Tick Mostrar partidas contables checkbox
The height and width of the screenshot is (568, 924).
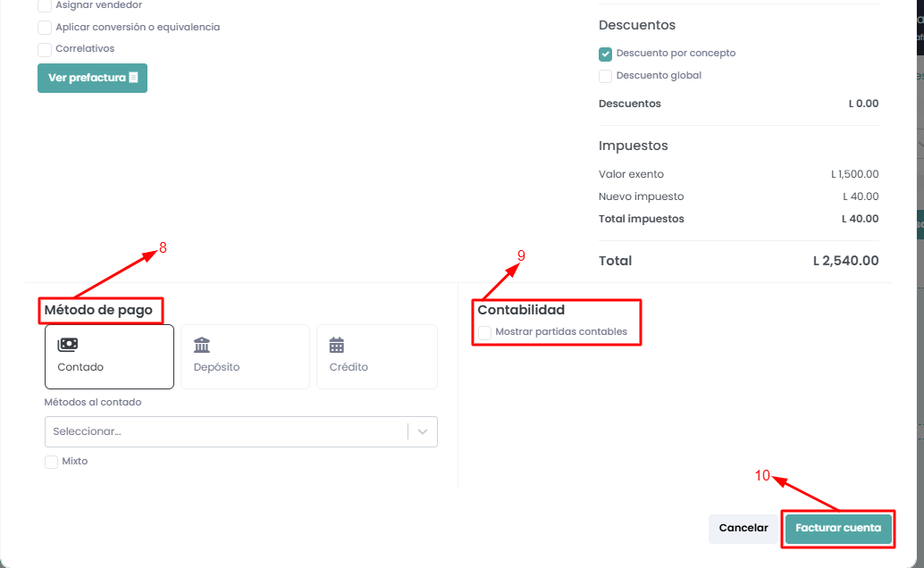point(484,332)
